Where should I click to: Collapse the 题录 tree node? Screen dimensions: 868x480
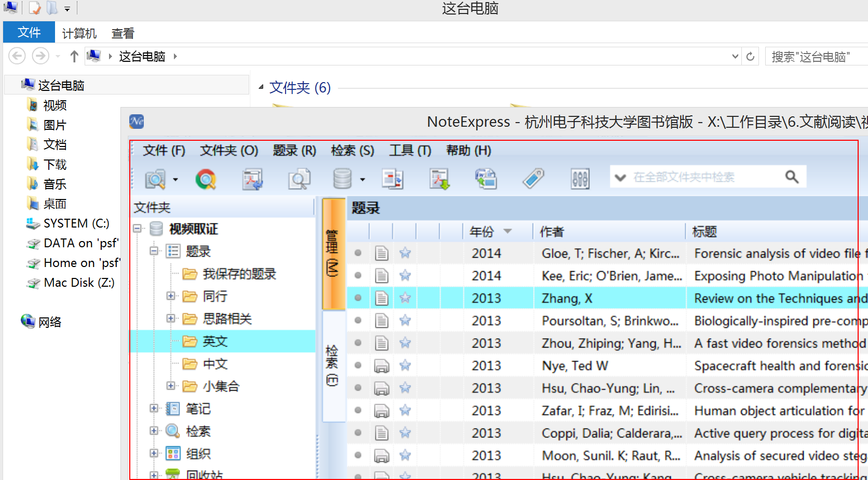click(154, 251)
